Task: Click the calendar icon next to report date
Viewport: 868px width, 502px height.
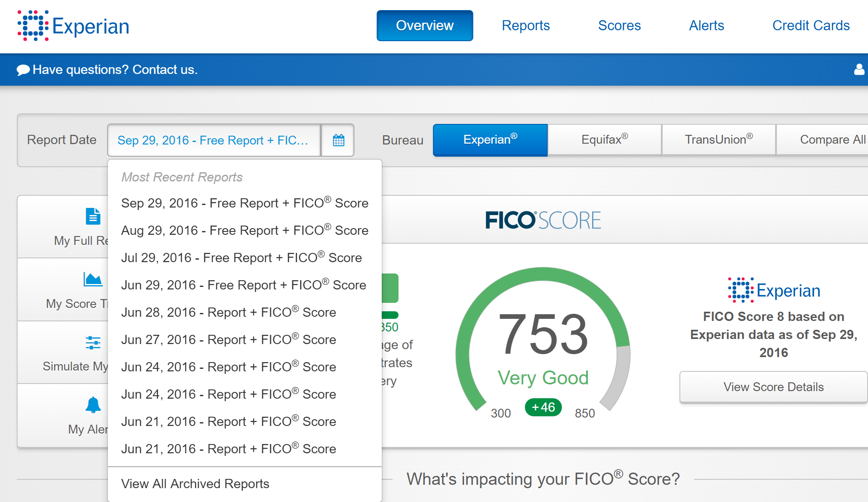Action: [338, 140]
